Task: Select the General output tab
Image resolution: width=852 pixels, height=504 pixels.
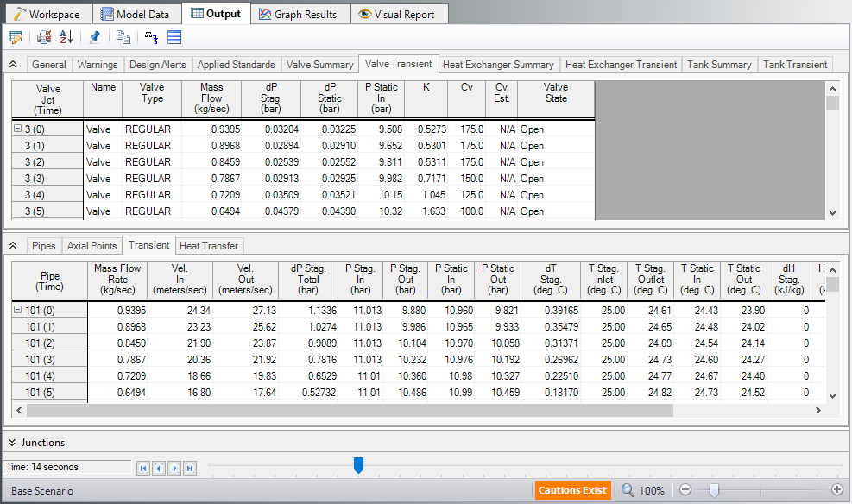Action: (49, 65)
